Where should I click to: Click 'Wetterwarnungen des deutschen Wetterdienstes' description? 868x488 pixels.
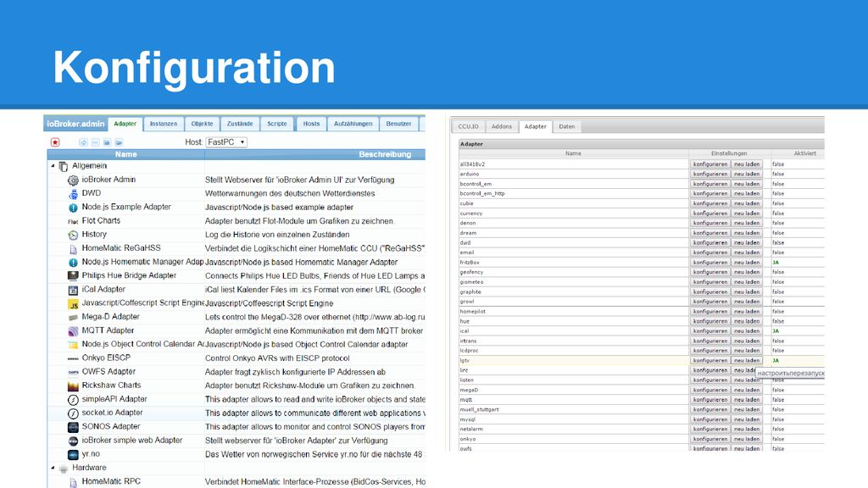coord(290,194)
